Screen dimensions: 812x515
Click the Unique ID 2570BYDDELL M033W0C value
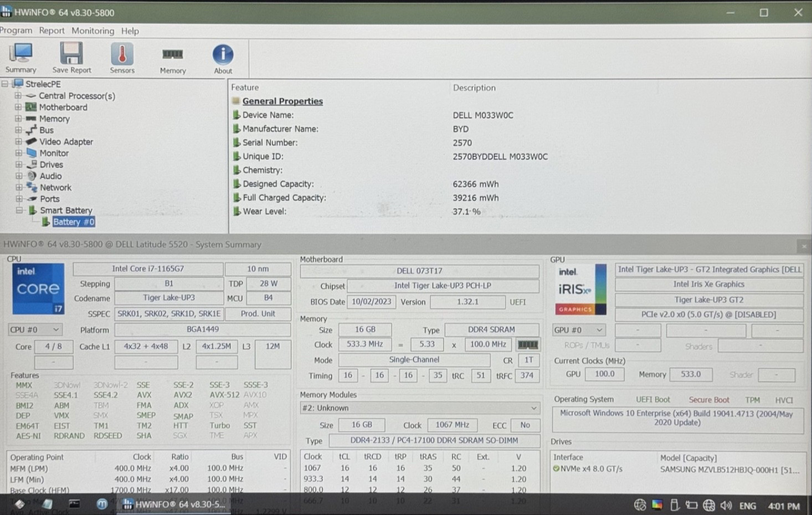point(500,157)
